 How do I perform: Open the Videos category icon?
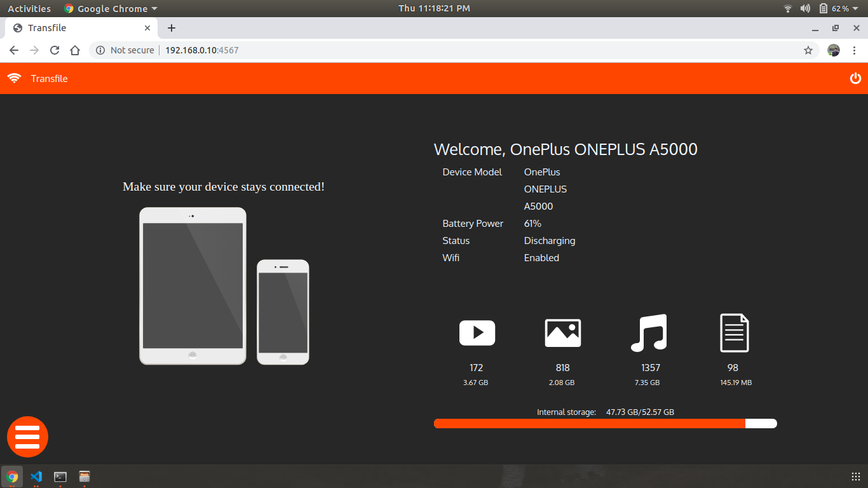pyautogui.click(x=476, y=332)
